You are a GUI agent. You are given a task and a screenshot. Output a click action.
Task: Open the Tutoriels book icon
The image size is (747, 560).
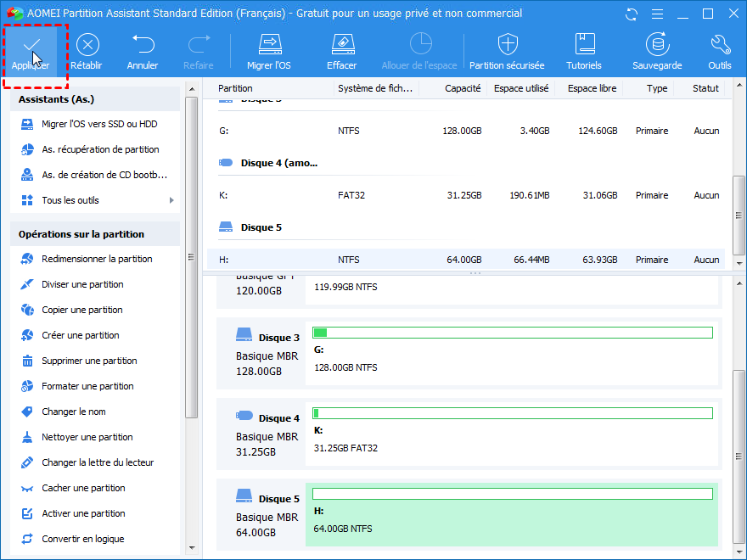(584, 44)
